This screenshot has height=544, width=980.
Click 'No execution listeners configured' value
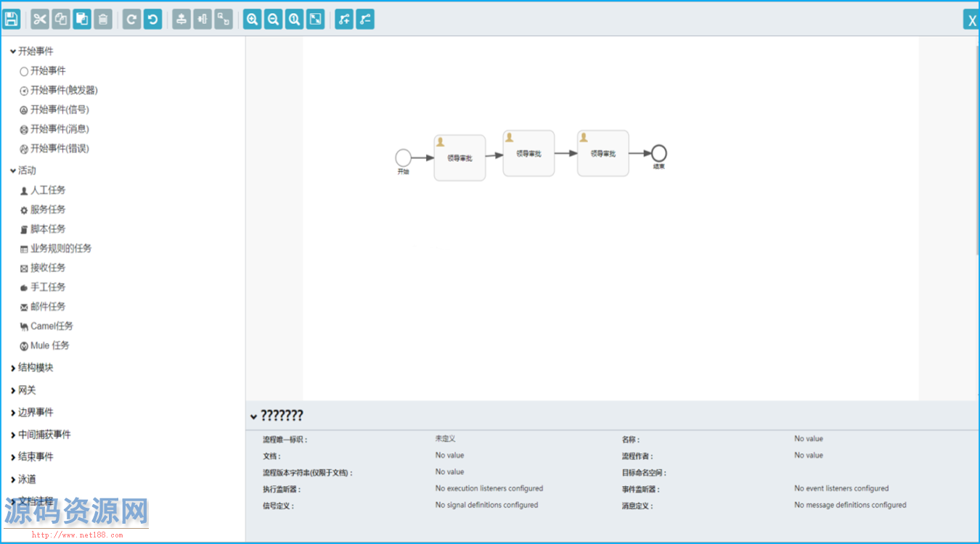click(489, 489)
